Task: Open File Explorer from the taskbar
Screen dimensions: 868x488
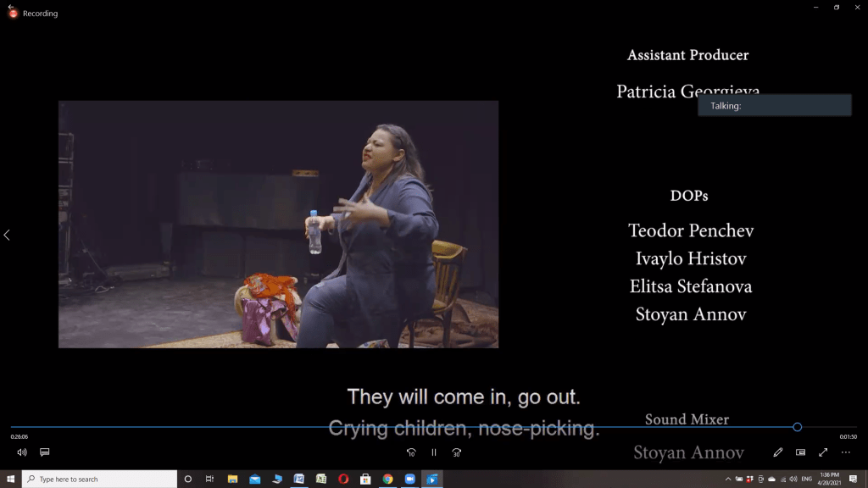Action: 232,479
